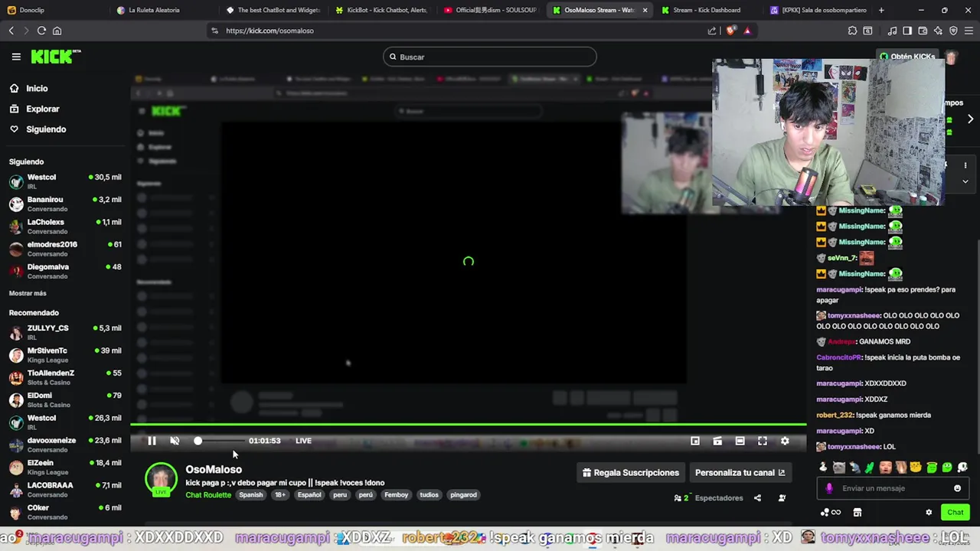Expand Mostrar más in following list

coord(28,293)
